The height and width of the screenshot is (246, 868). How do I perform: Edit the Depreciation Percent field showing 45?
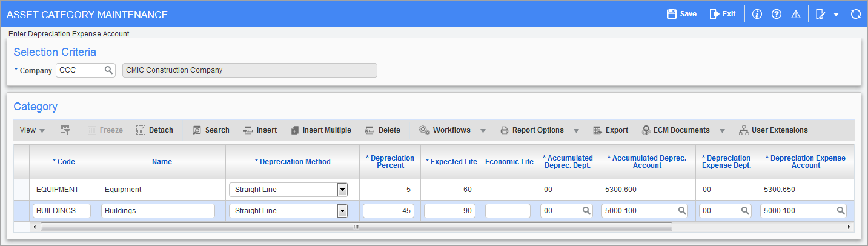coord(388,211)
